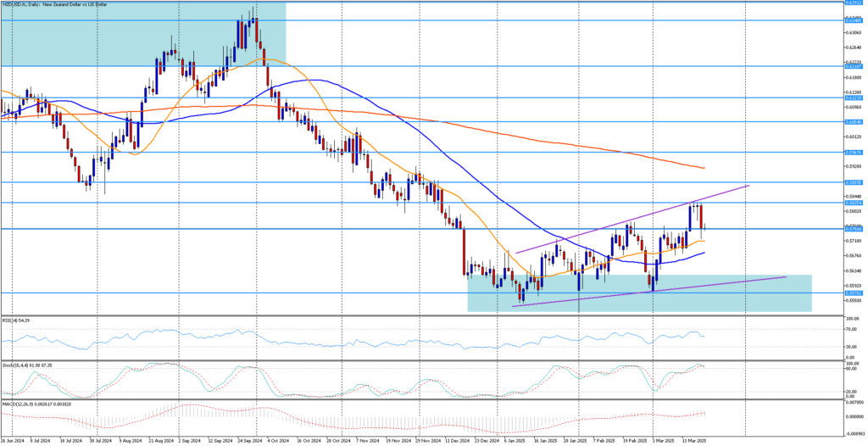This screenshot has width=868, height=446.
Task: Pick the 0.58835 price level tag
Action: tap(854, 182)
